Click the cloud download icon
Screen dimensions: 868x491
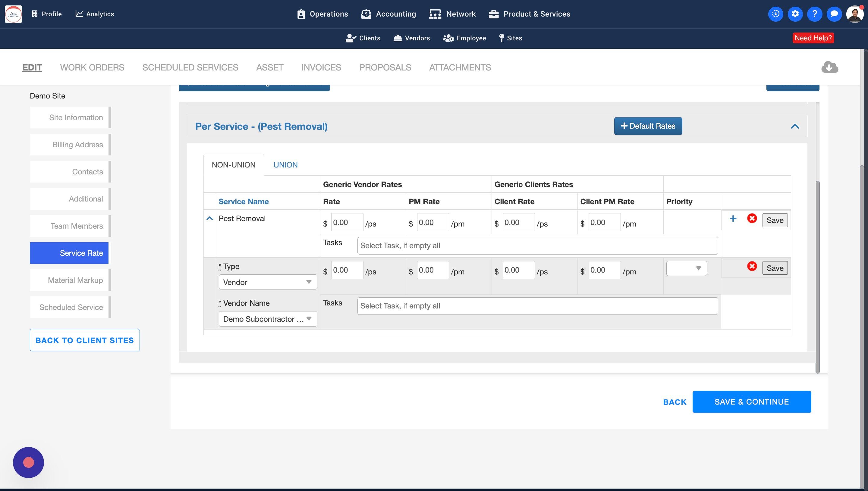point(829,67)
